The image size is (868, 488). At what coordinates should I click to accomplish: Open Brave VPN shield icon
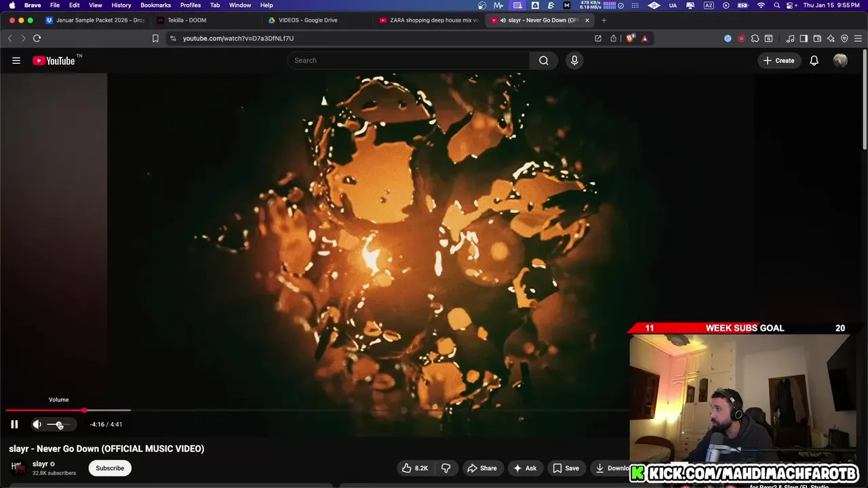pos(844,39)
